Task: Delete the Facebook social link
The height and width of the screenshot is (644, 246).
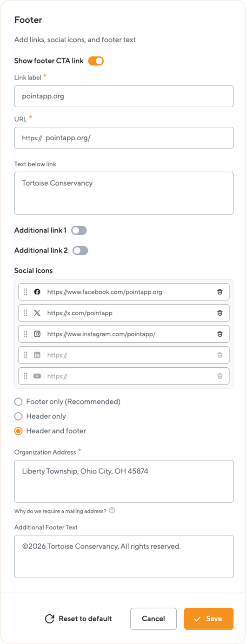Action: (x=220, y=292)
